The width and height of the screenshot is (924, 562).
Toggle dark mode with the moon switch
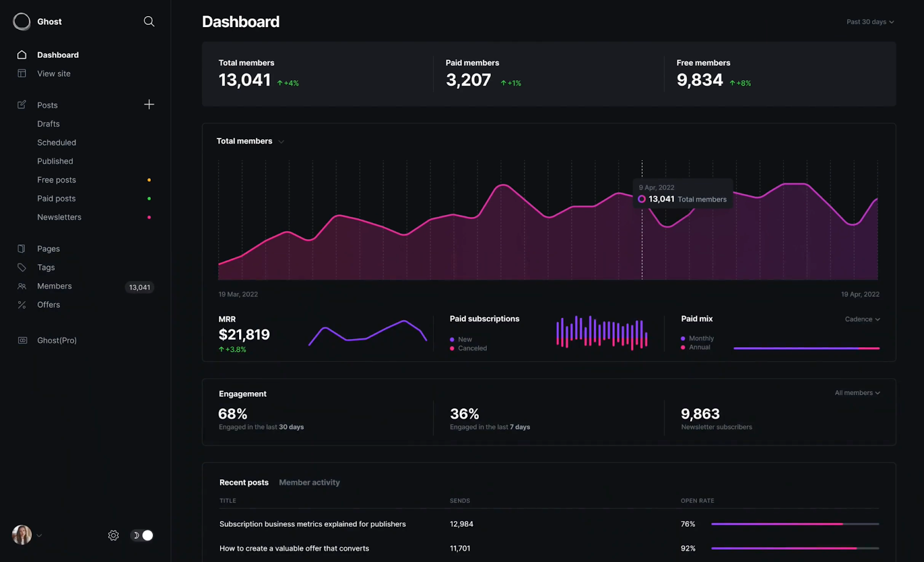click(141, 535)
